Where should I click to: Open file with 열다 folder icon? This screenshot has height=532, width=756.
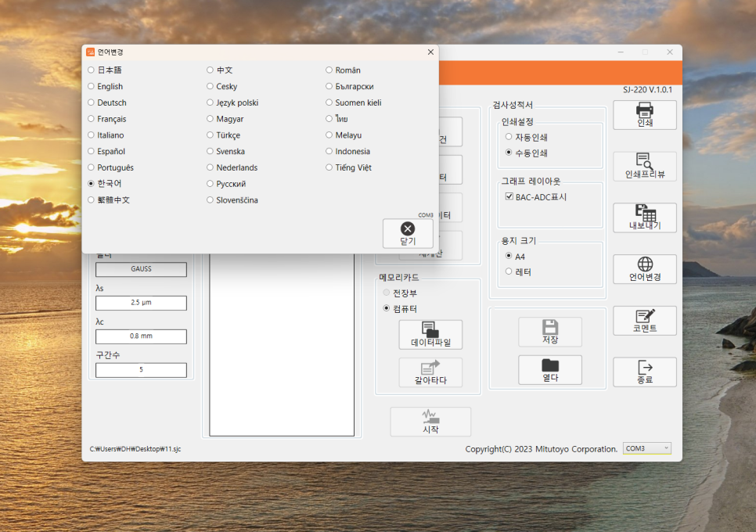coord(549,369)
